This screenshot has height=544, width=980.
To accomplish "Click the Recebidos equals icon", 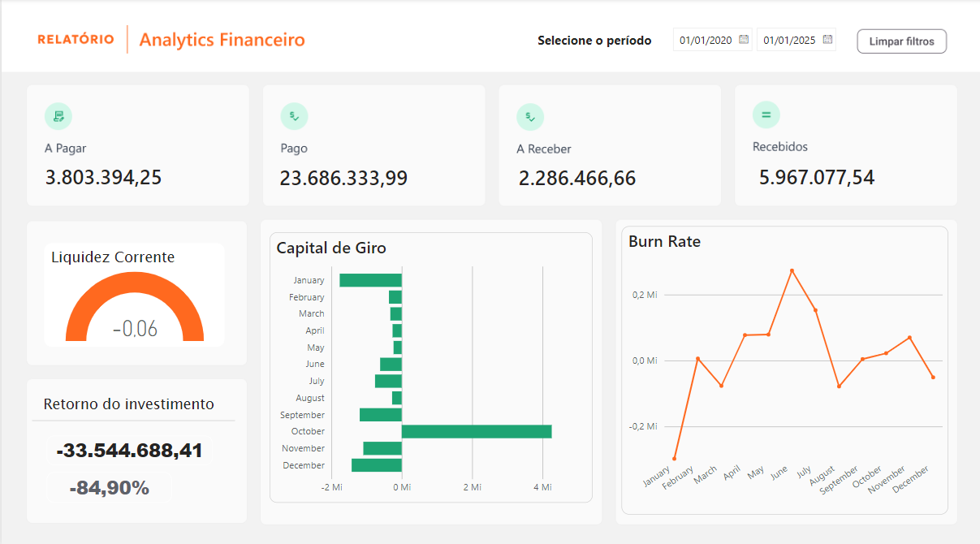I will point(766,116).
